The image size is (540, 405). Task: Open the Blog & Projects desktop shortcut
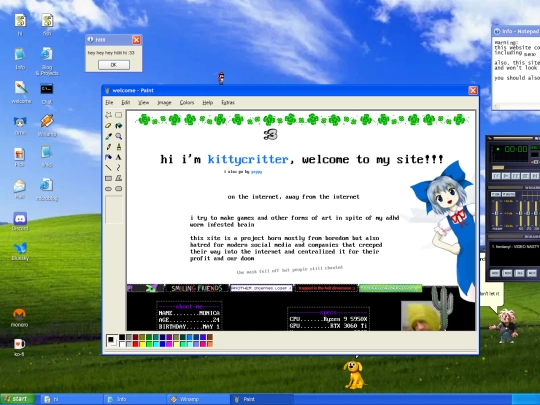[x=47, y=62]
